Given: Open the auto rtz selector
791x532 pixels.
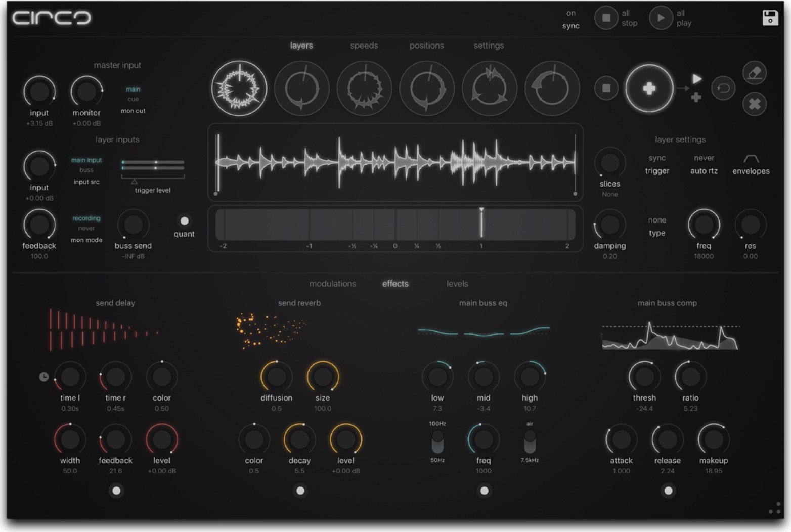Looking at the screenshot, I should click(x=704, y=164).
